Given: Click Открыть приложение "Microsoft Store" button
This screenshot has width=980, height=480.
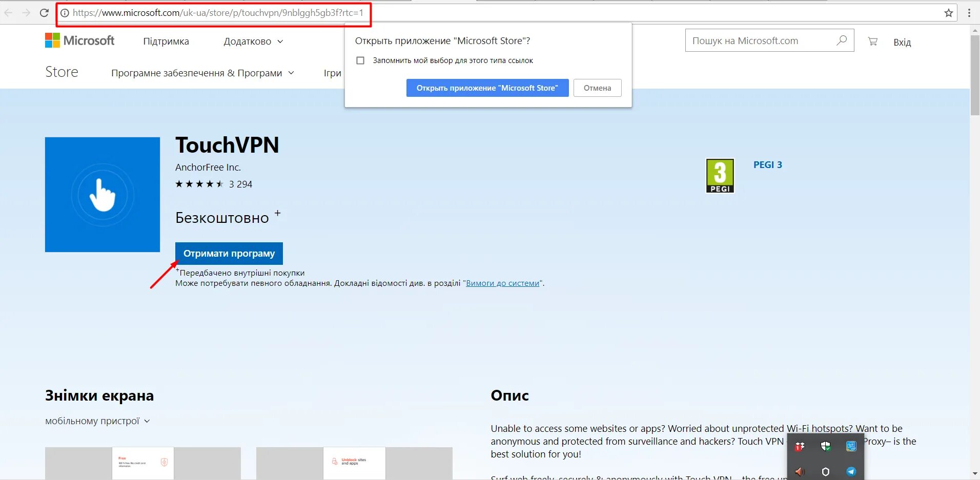Looking at the screenshot, I should (487, 88).
